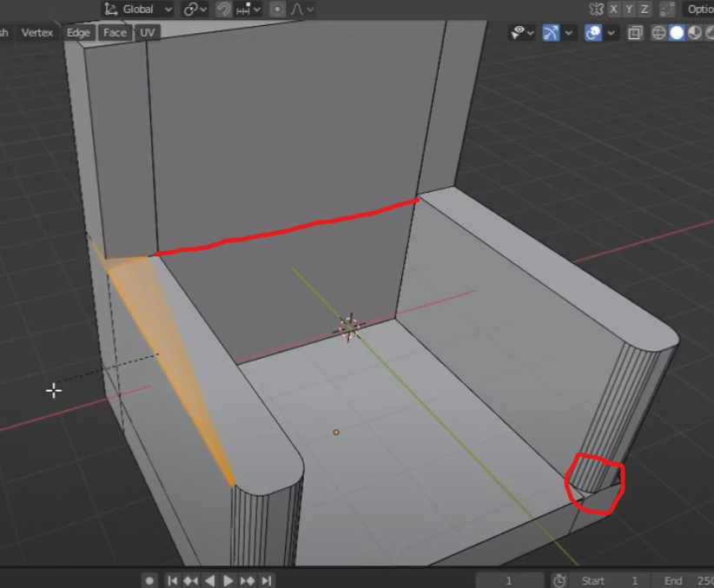The height and width of the screenshot is (588, 714).
Task: Open the pivot point dropdown
Action: point(195,9)
